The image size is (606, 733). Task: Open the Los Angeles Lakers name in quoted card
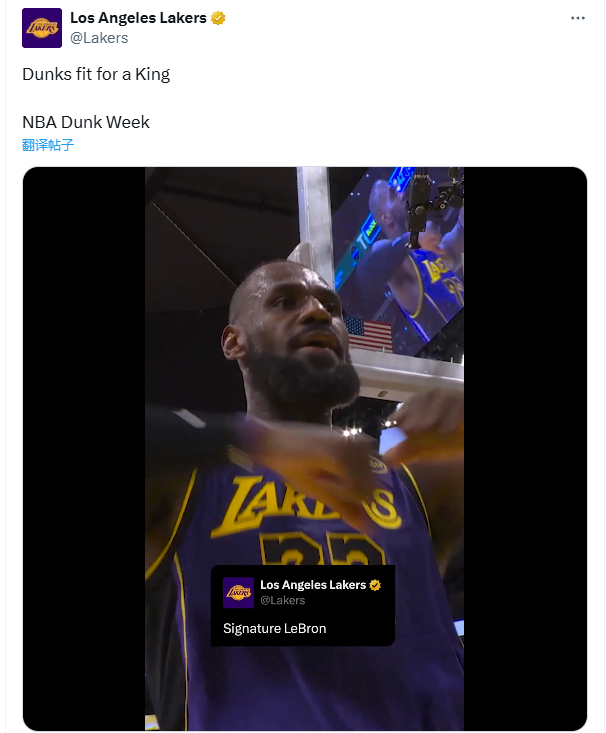[313, 585]
